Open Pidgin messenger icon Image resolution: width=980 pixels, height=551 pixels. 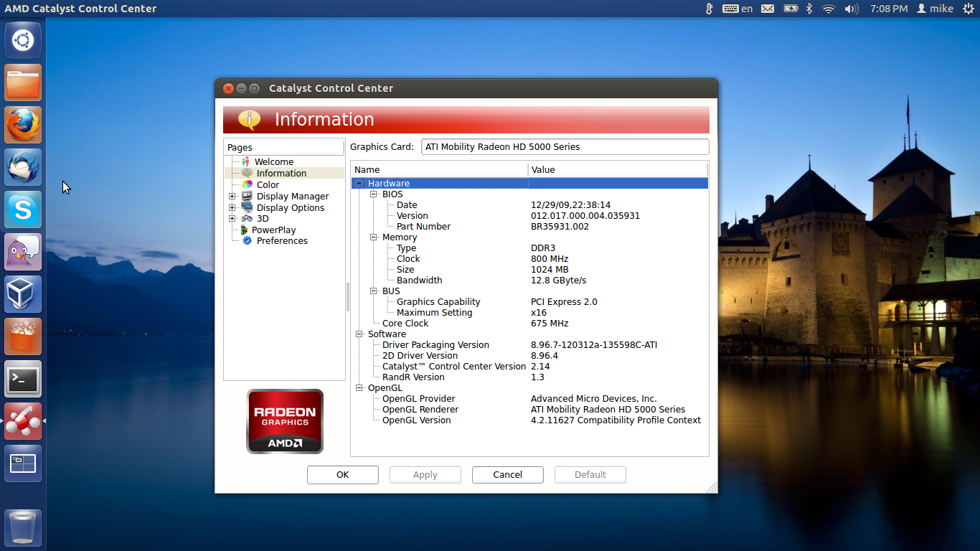[23, 252]
